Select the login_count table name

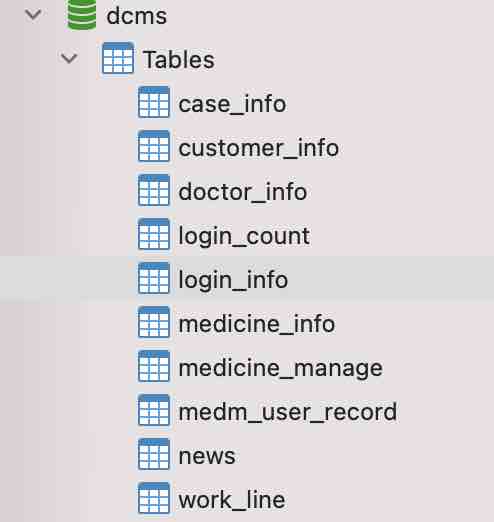(244, 237)
